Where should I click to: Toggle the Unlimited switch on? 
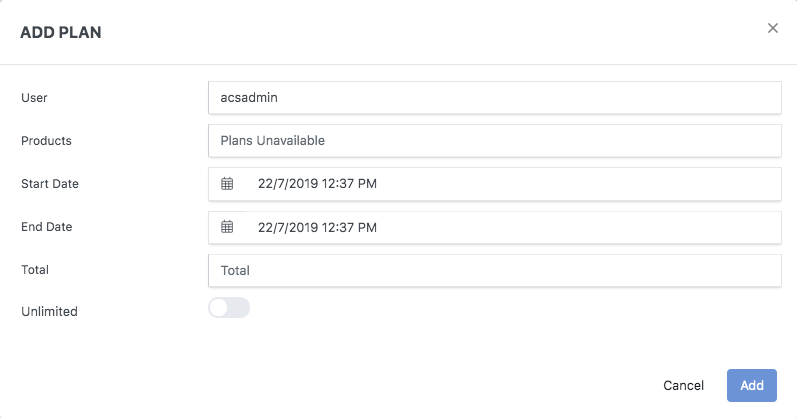pos(229,308)
